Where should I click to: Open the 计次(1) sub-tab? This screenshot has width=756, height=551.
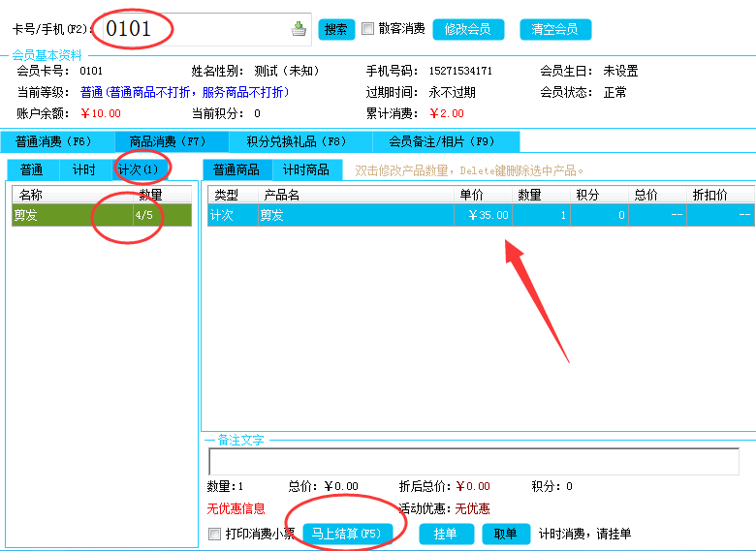[x=137, y=170]
